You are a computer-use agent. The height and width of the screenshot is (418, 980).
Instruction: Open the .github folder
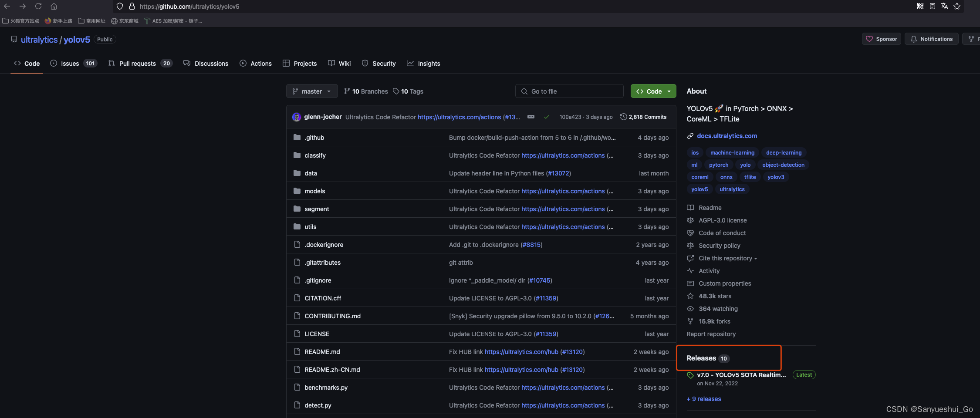pos(314,138)
